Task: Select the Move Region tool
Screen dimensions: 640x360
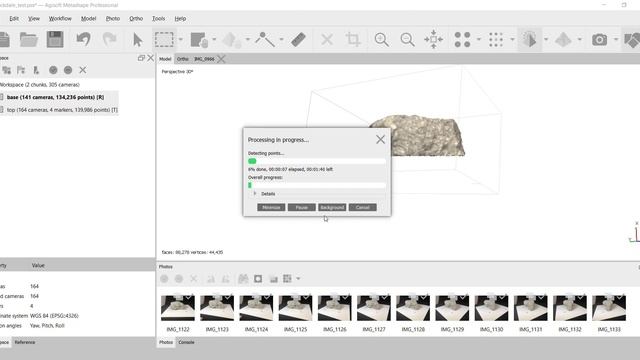Action: point(200,40)
